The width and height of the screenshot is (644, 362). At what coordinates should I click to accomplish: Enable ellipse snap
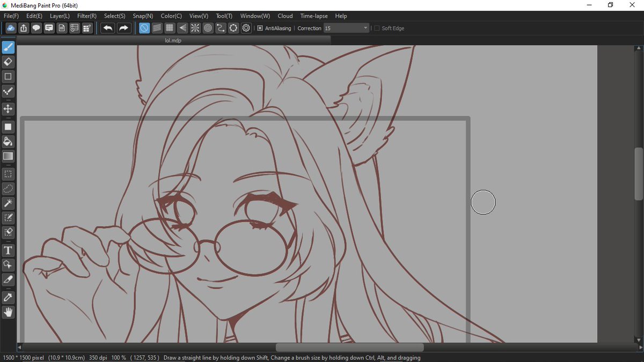click(233, 28)
